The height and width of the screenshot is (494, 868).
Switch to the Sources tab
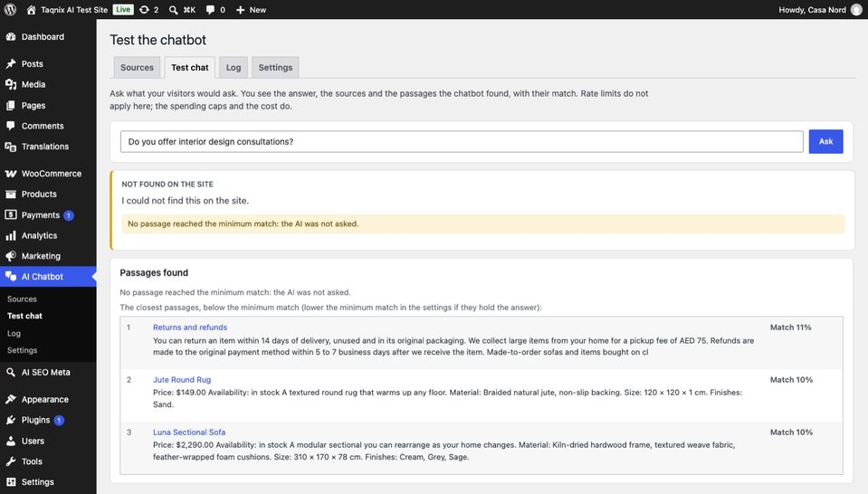click(x=137, y=68)
